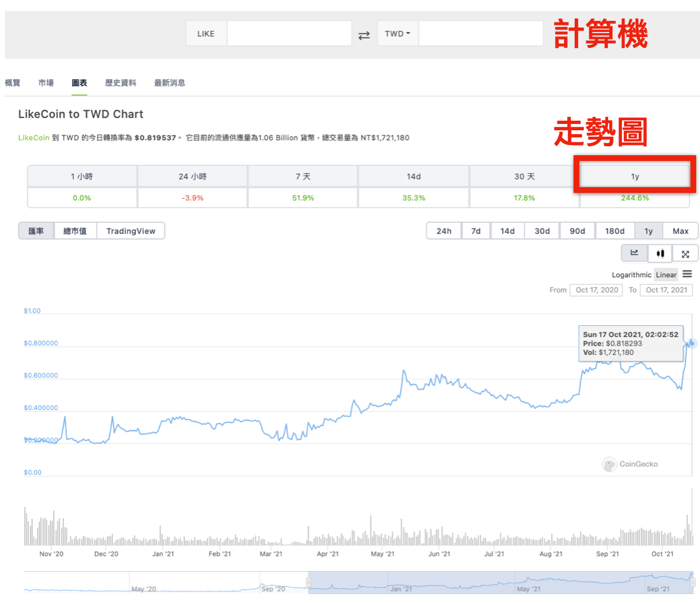Set chart range to 7d

476,231
